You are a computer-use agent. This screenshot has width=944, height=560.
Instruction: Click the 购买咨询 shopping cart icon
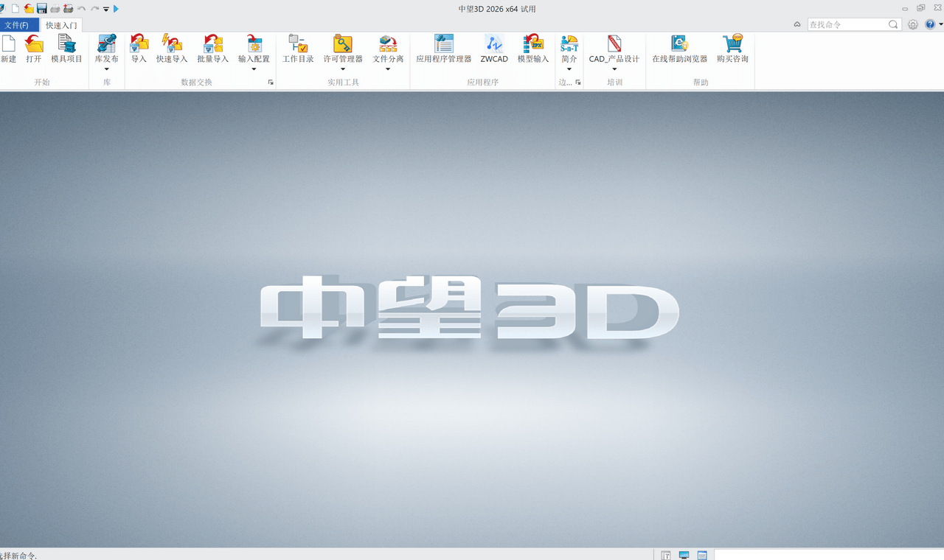pos(732,49)
